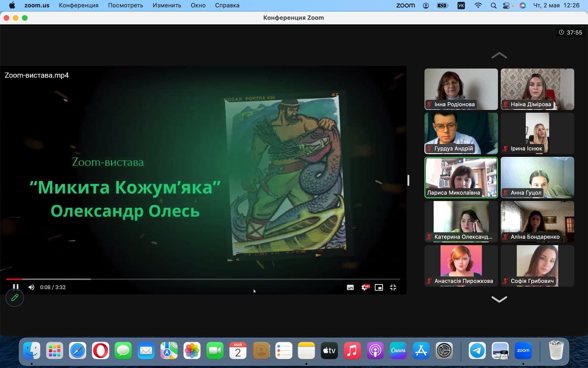The width and height of the screenshot is (588, 368).
Task: Open Podcasts from the Dock
Action: click(375, 350)
